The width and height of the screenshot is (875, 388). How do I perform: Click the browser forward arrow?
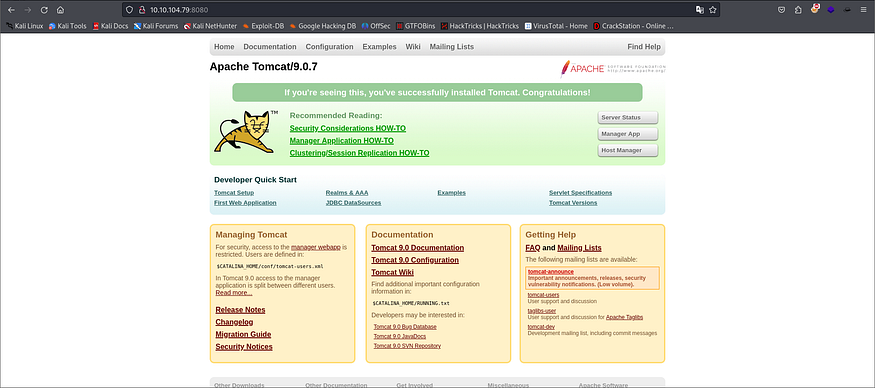tap(27, 9)
